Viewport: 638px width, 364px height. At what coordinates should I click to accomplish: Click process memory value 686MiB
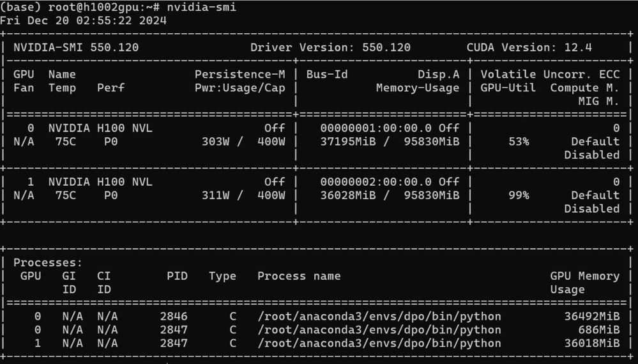[x=599, y=330]
